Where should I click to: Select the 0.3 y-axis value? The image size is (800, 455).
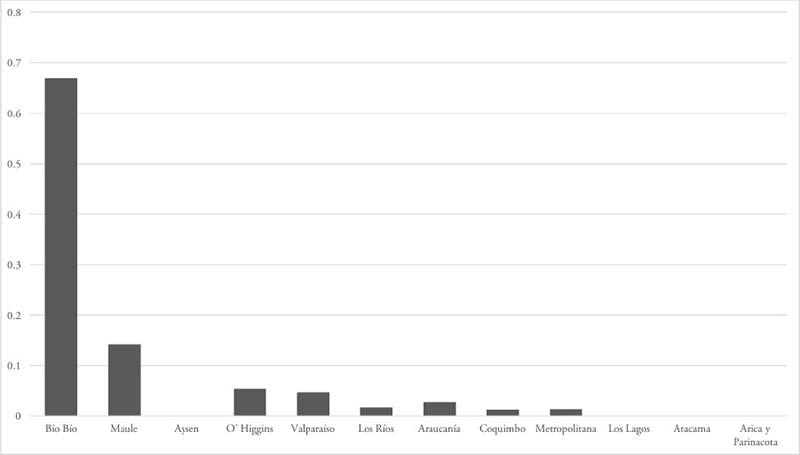click(16, 265)
